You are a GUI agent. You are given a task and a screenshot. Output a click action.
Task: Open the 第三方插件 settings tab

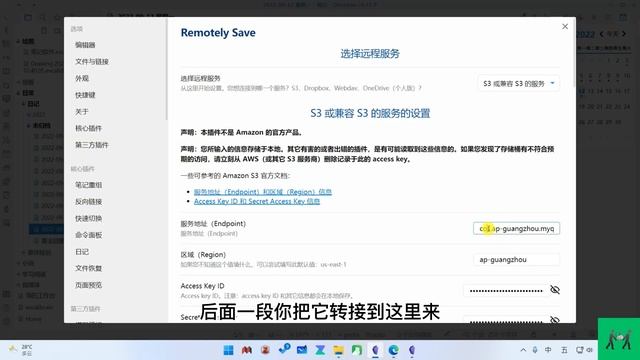(91, 145)
